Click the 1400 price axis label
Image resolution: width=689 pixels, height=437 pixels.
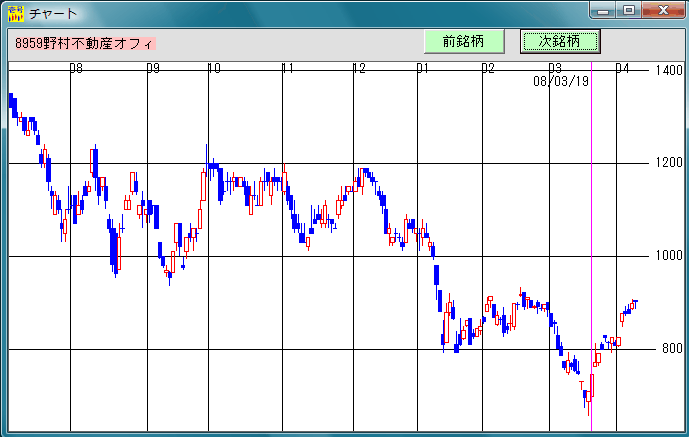[x=669, y=70]
